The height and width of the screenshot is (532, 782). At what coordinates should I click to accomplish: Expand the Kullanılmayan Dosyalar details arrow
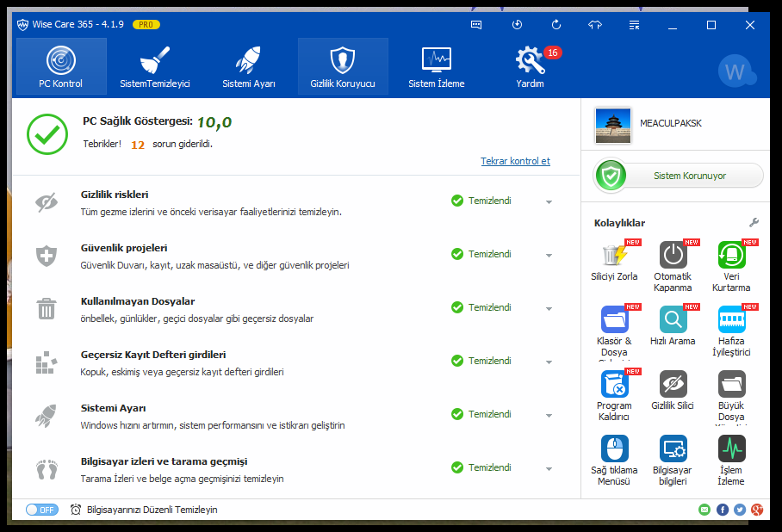pos(549,309)
